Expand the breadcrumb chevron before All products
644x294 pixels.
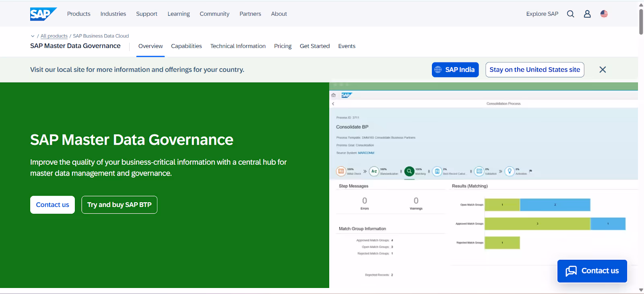coord(33,36)
